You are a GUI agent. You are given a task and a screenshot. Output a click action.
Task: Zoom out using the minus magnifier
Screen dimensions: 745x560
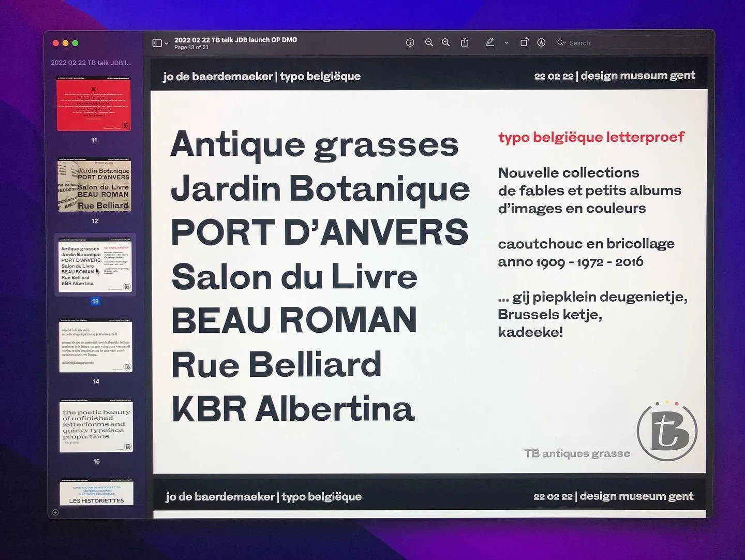point(429,42)
